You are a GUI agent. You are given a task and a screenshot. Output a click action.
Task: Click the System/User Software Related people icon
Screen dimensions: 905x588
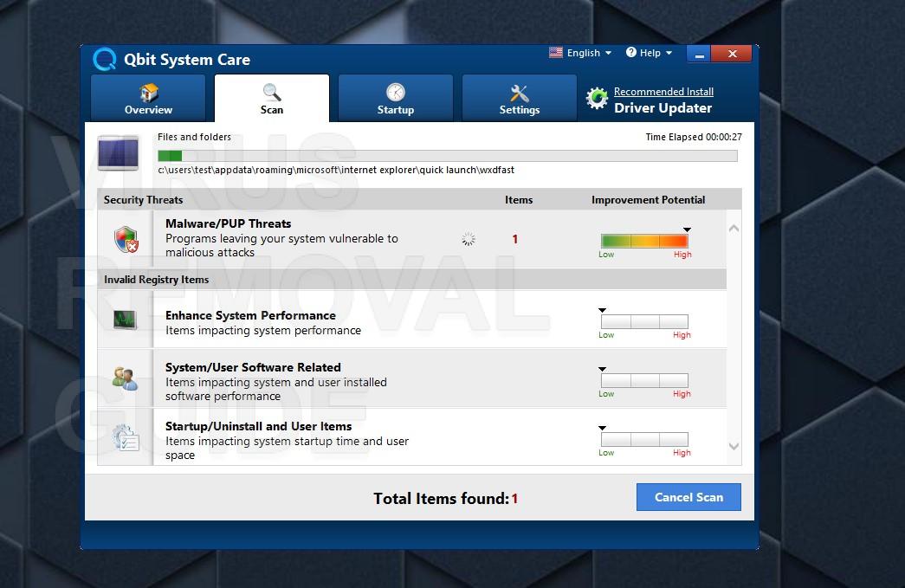125,378
